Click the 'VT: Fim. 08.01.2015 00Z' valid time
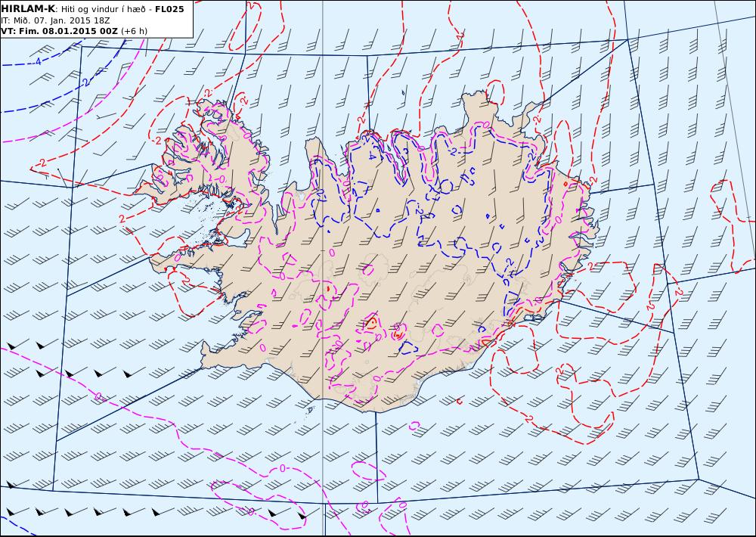Screen dimensions: 756x537 point(59,31)
